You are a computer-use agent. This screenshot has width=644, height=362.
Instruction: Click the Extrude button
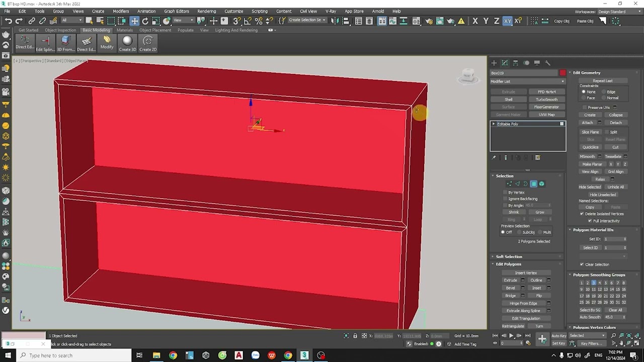[x=510, y=280]
